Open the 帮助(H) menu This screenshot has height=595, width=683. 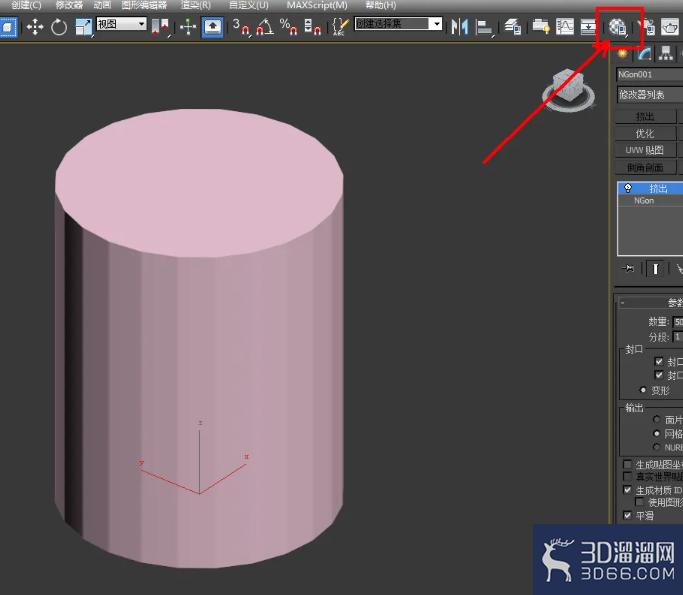pos(381,5)
